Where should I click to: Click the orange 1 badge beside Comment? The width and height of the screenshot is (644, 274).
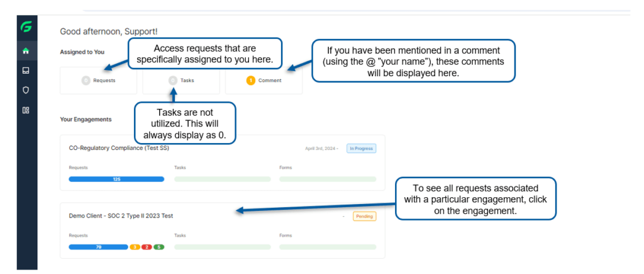(x=250, y=81)
